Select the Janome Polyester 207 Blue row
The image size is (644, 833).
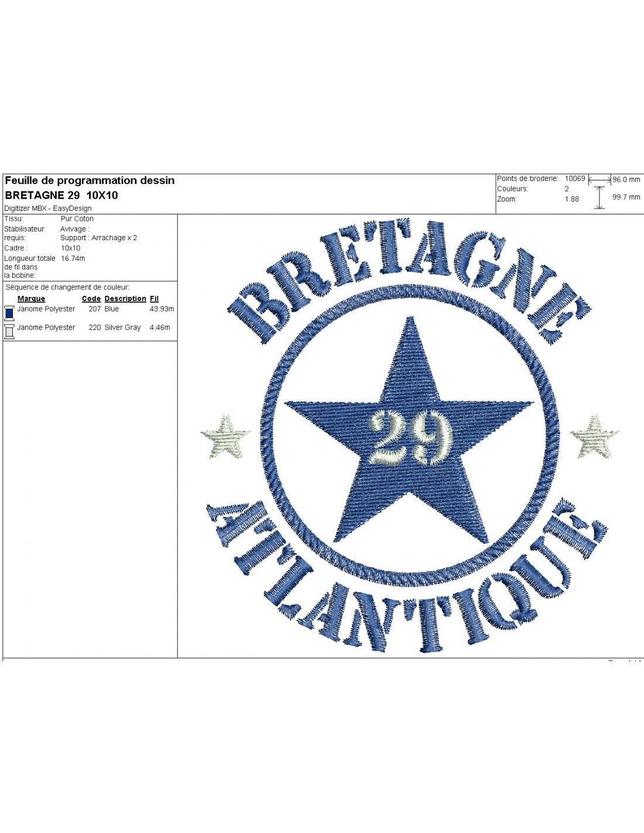pyautogui.click(x=88, y=309)
